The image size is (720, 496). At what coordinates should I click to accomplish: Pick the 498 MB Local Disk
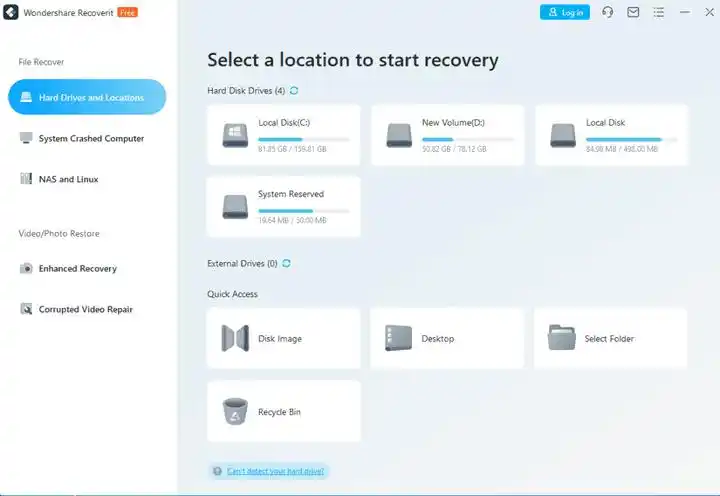pyautogui.click(x=611, y=135)
